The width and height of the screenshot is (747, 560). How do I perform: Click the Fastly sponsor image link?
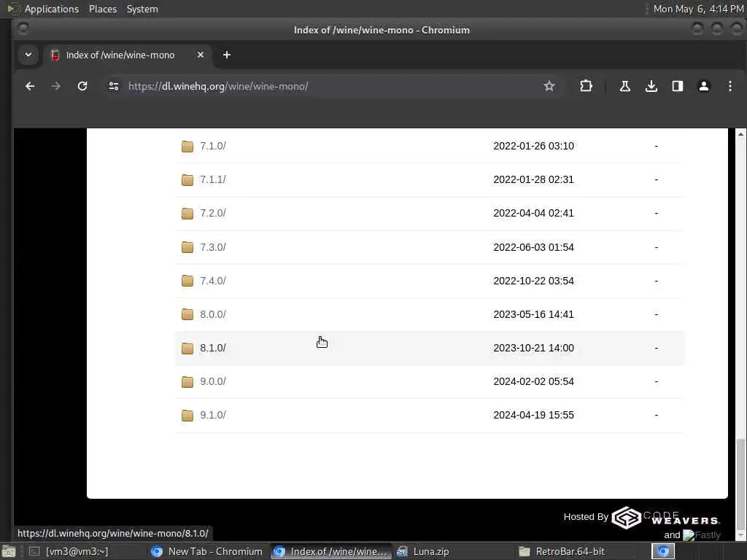(x=701, y=535)
